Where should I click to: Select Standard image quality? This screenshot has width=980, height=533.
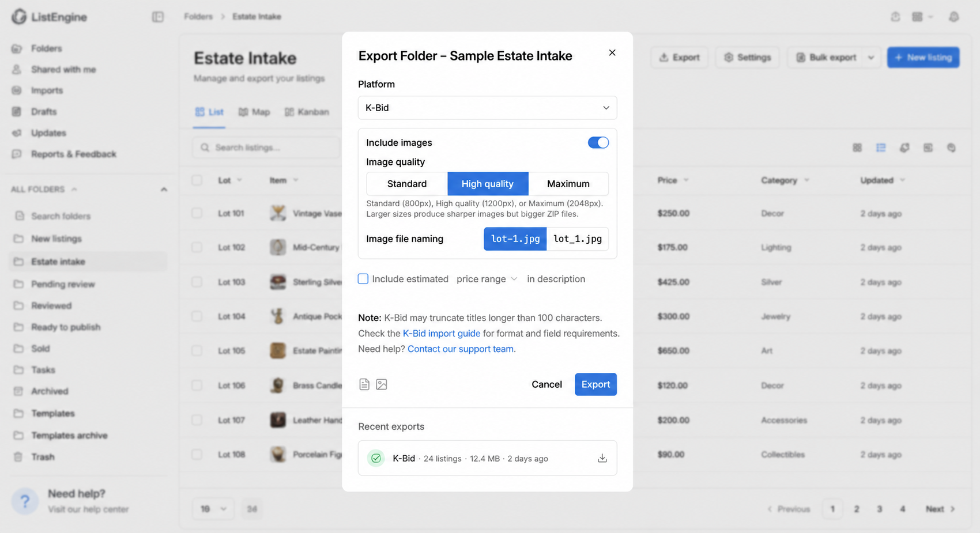click(407, 184)
